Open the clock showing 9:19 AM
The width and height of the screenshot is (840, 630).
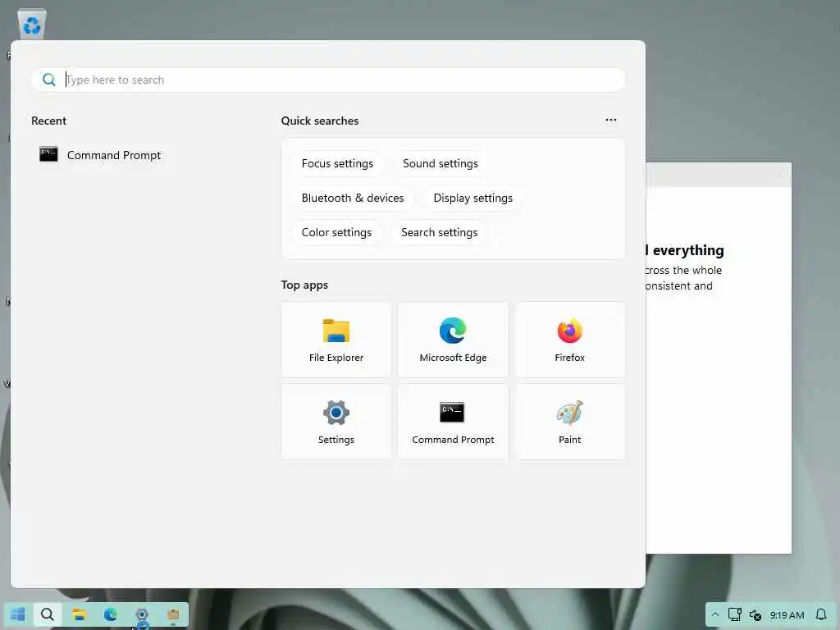point(787,615)
